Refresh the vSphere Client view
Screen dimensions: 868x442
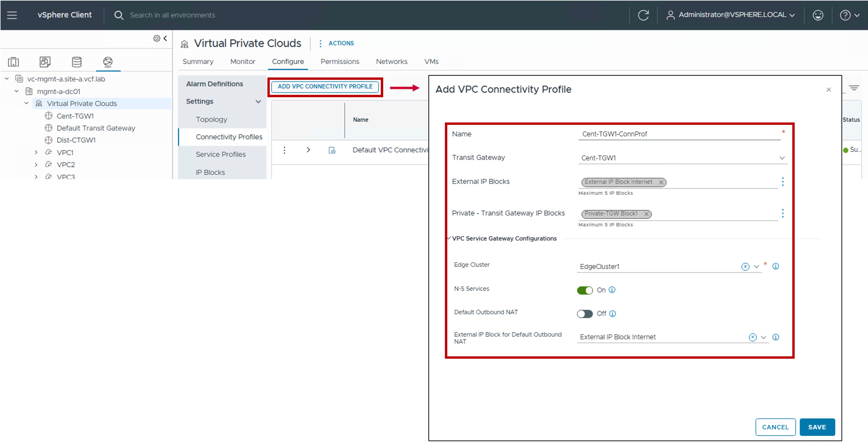coord(643,15)
